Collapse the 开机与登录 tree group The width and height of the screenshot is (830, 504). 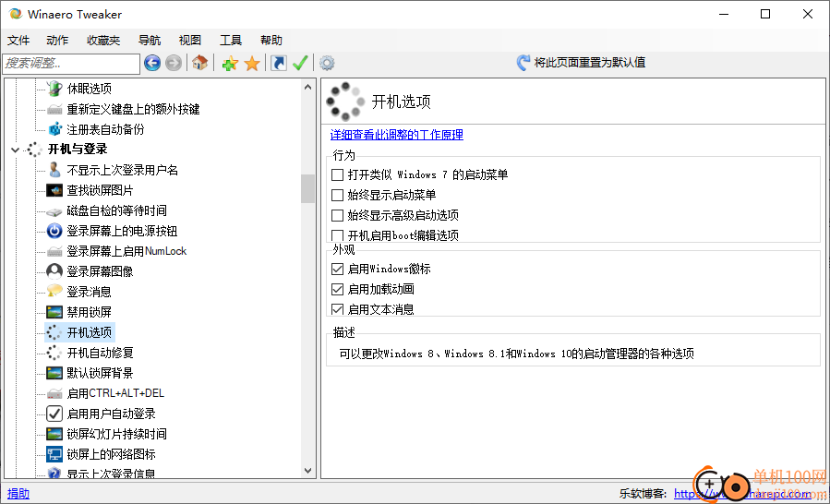click(14, 150)
